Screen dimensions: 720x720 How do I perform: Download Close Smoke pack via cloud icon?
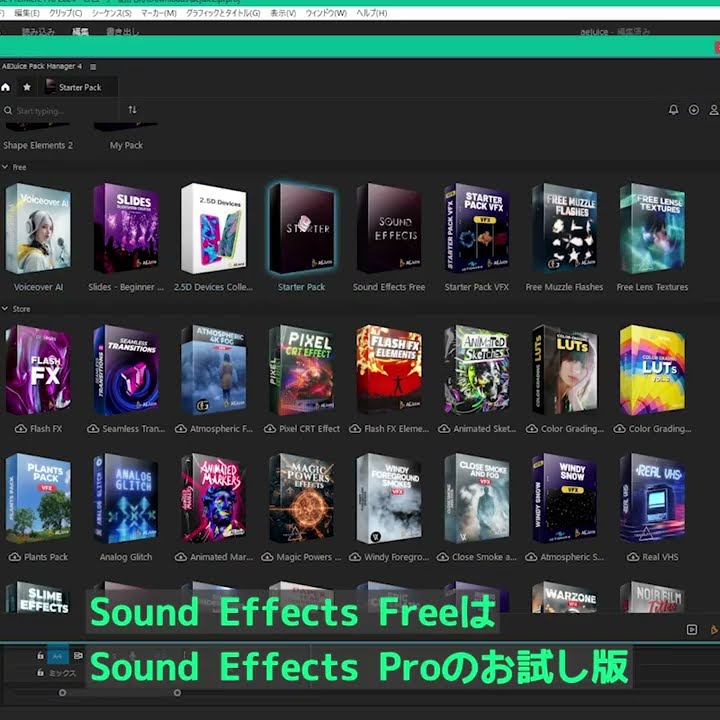(x=443, y=557)
